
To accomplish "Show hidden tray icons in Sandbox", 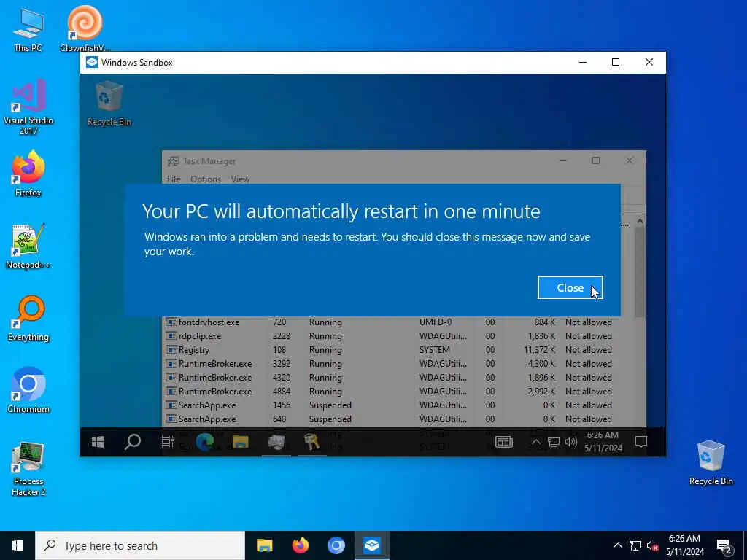I will click(x=536, y=442).
